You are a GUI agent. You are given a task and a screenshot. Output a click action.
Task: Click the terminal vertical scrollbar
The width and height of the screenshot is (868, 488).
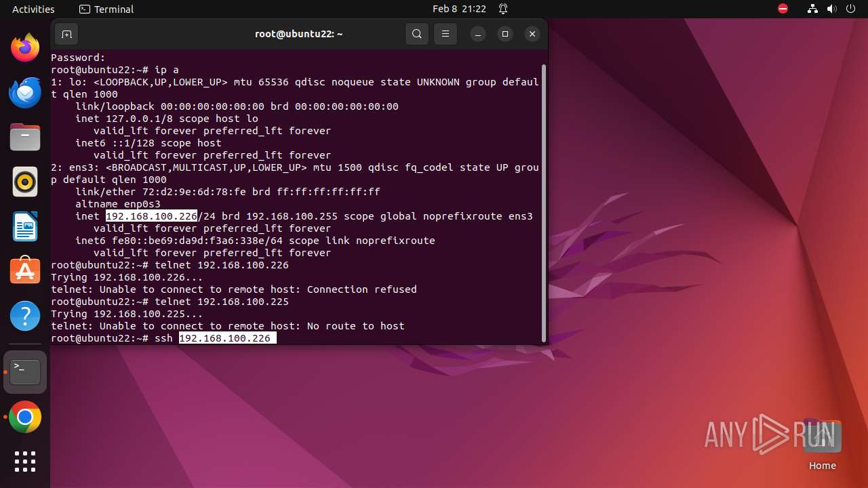pos(543,203)
